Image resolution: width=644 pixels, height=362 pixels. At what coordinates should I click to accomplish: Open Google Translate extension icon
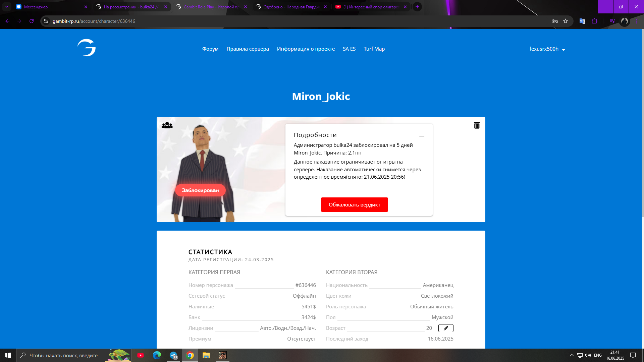[582, 21]
